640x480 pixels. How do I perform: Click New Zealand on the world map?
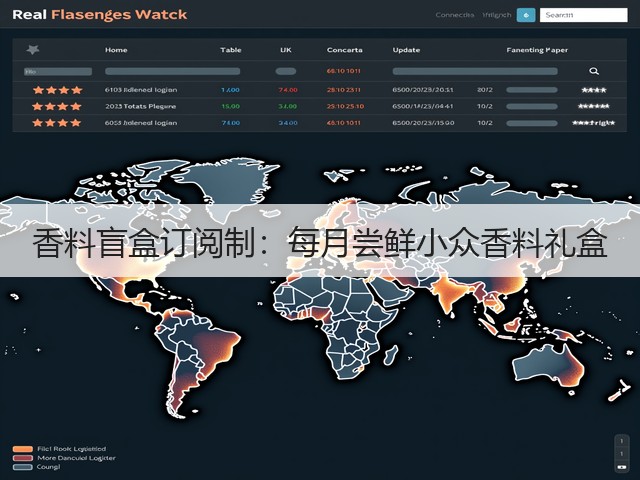(x=619, y=391)
